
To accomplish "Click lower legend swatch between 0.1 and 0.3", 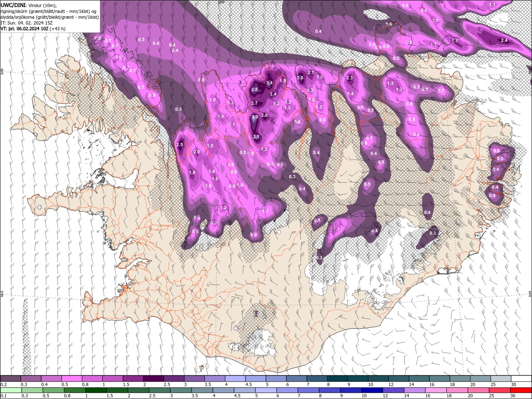I will (10, 390).
